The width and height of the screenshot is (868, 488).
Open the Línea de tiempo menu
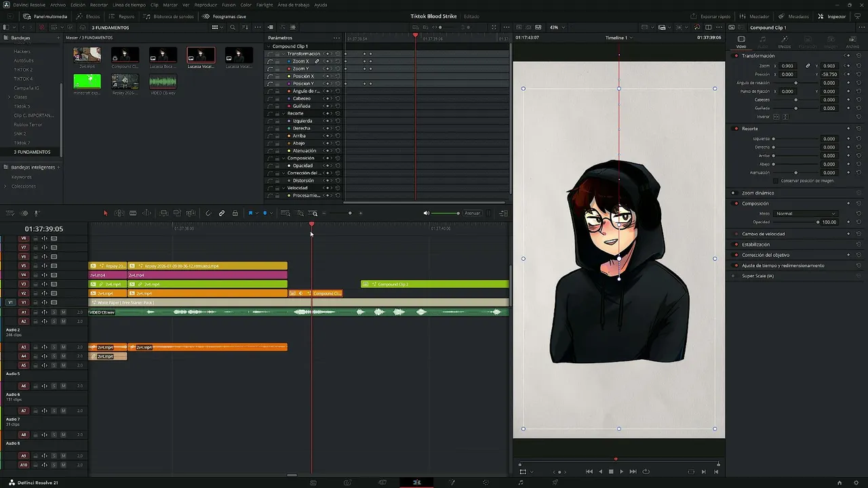[129, 5]
